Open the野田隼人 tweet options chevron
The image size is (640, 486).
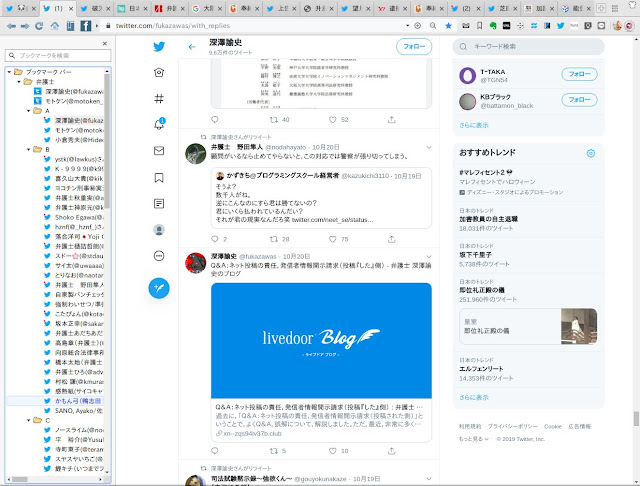429,147
